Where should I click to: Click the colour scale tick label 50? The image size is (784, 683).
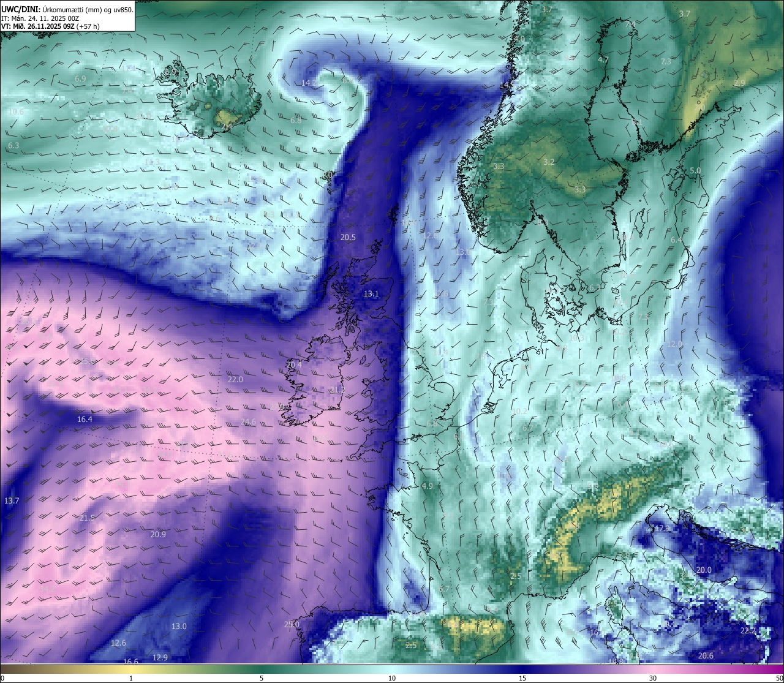click(x=779, y=678)
